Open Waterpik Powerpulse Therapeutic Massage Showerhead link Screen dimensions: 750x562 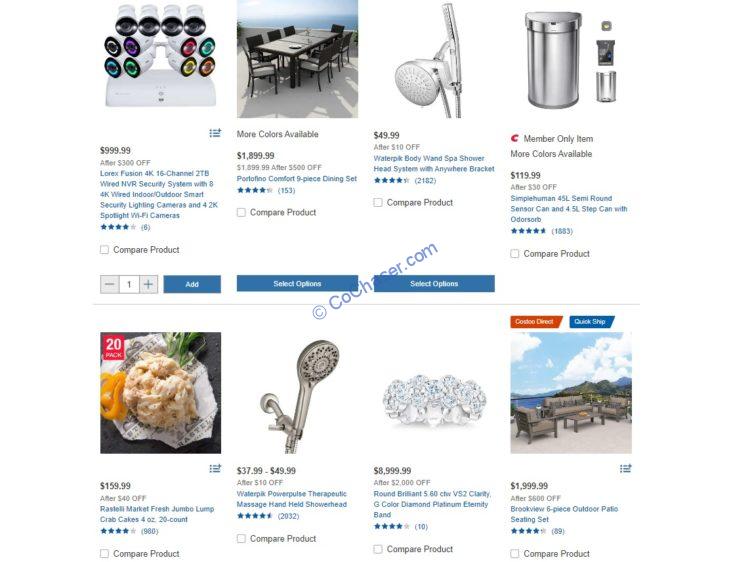click(292, 499)
